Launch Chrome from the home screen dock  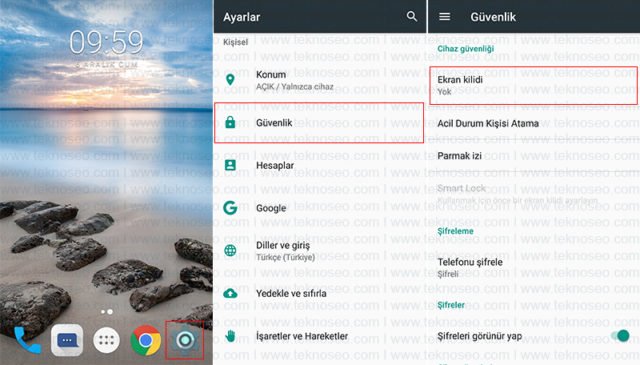click(x=146, y=340)
